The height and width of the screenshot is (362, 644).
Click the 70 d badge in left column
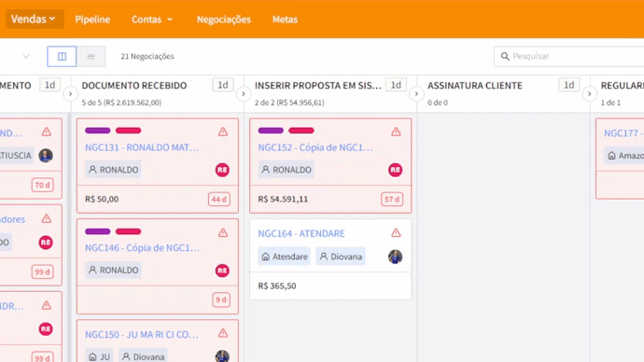tap(42, 185)
